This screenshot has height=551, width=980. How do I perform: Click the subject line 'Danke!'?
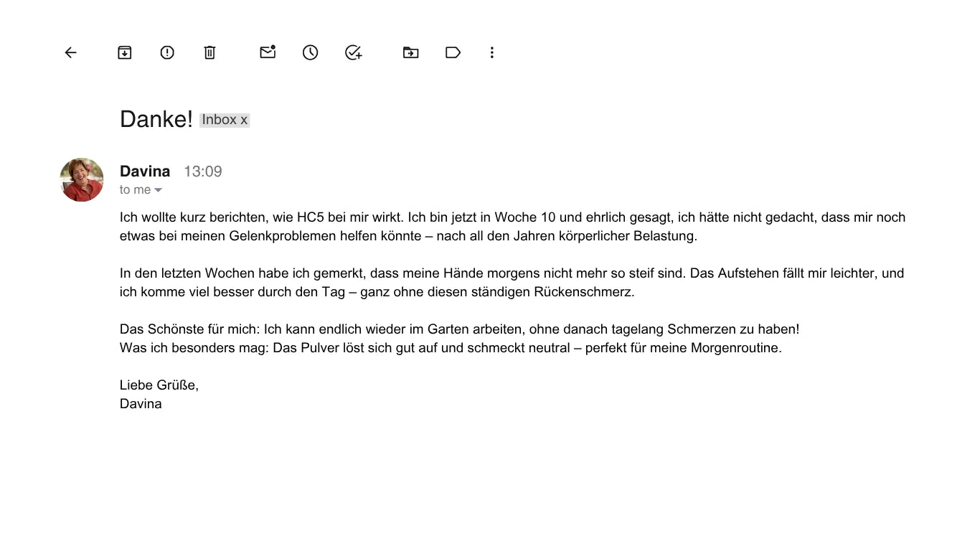[156, 119]
